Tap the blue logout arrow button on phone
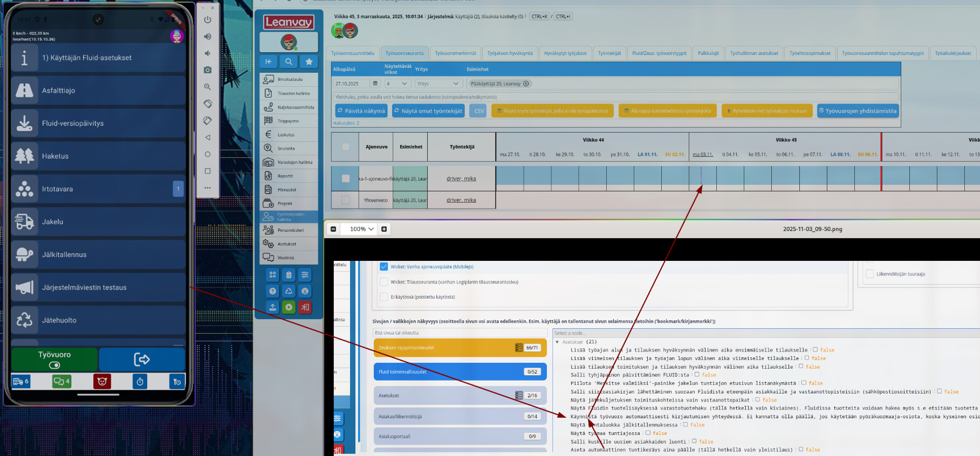The width and height of the screenshot is (980, 456). click(x=142, y=359)
